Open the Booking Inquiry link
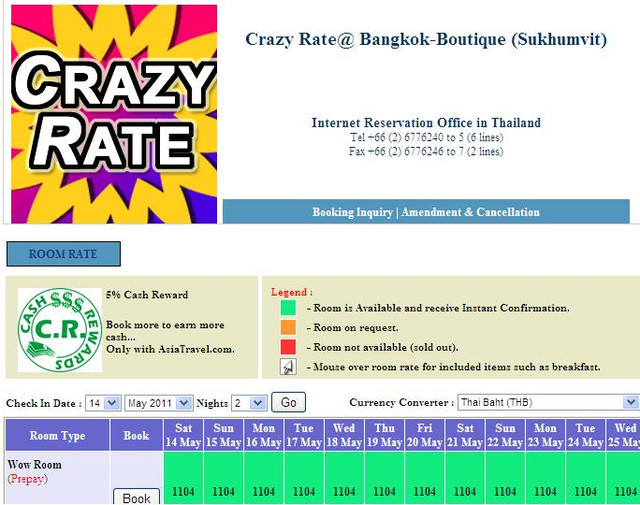The height and width of the screenshot is (505, 640). tap(352, 212)
